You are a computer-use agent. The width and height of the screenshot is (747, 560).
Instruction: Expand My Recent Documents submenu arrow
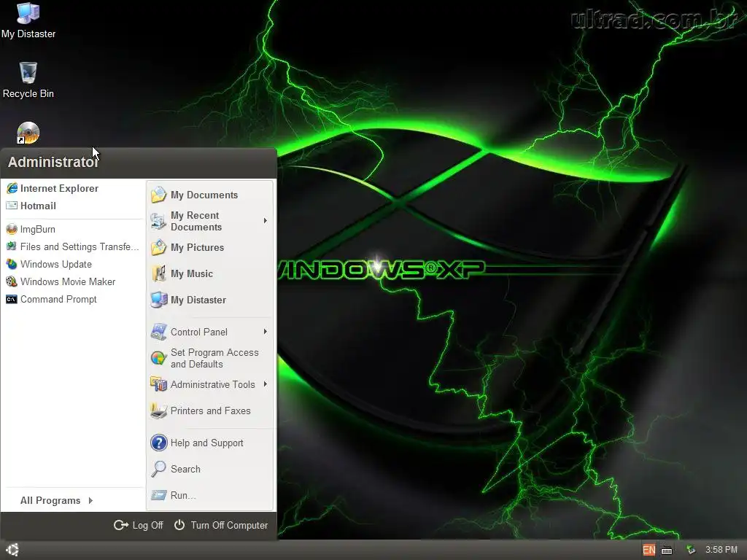(266, 221)
